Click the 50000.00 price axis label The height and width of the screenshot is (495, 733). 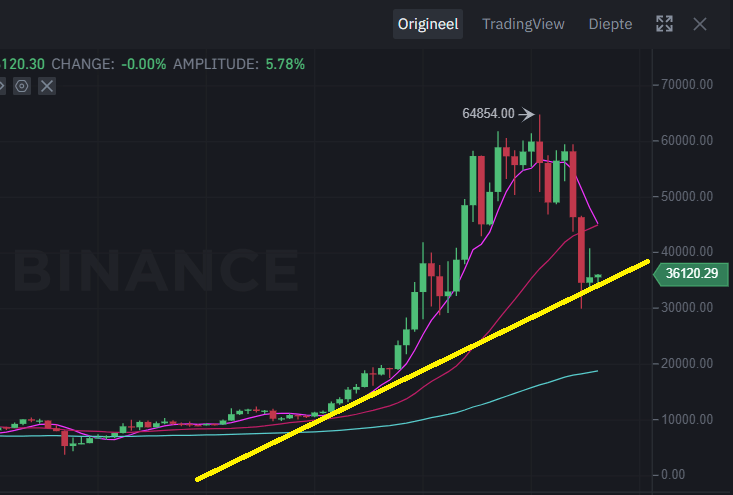[x=687, y=196]
